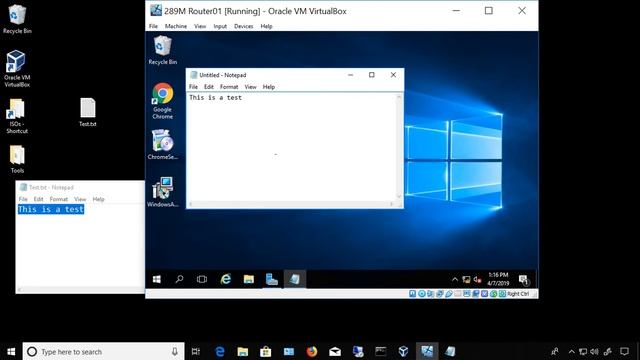The height and width of the screenshot is (360, 640).
Task: Open Edit menu in Test.txt Notepad
Action: click(x=38, y=199)
